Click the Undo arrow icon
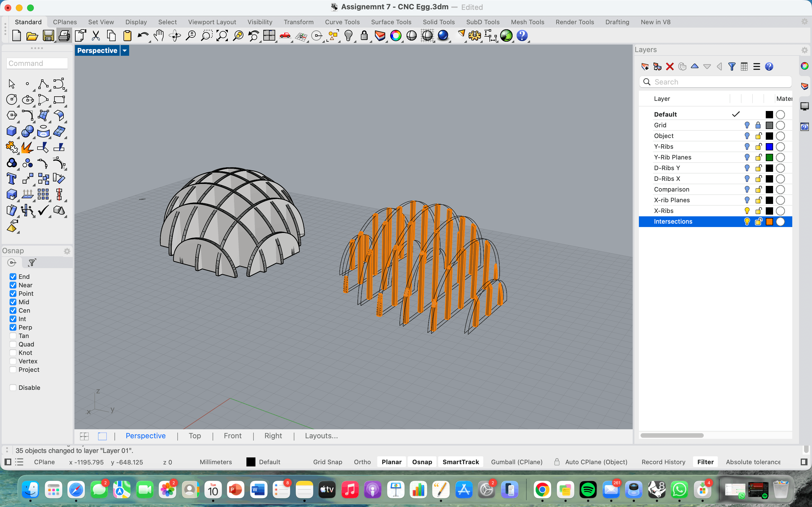This screenshot has height=507, width=812. [143, 35]
